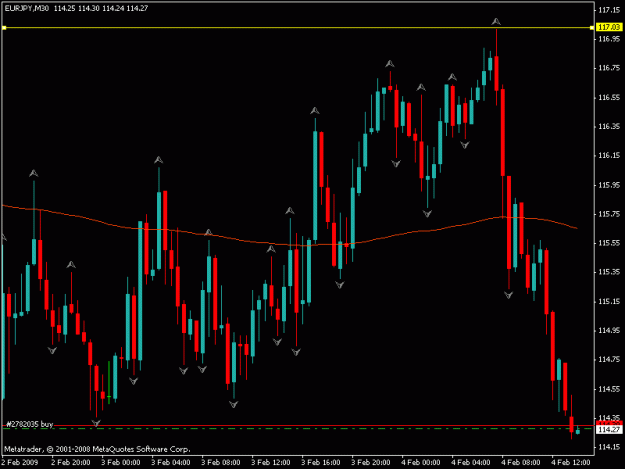Click the '2 Feb 20:00' time label

[x=71, y=462]
